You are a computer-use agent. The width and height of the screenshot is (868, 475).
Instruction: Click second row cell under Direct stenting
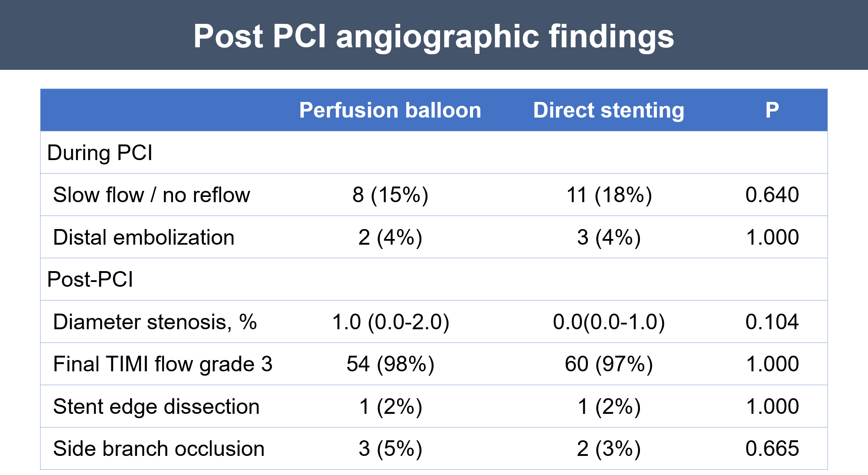[x=608, y=195]
